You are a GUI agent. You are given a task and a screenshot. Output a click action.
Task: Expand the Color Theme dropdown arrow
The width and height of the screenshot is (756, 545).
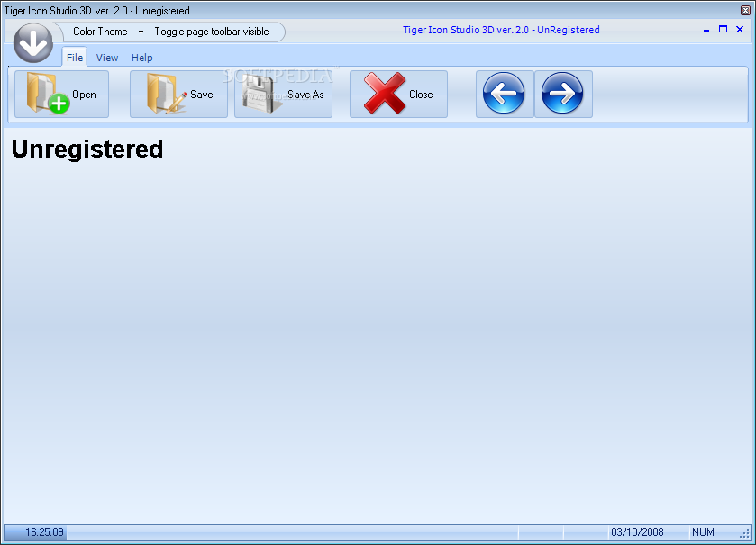click(x=141, y=32)
